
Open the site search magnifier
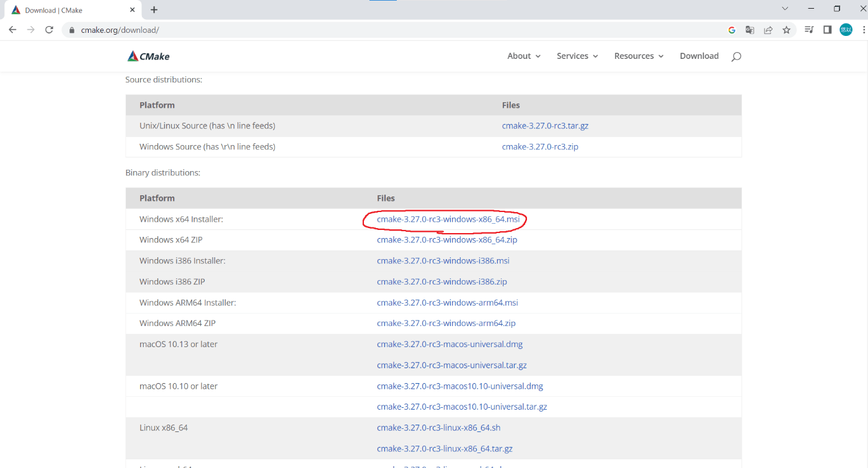pyautogui.click(x=736, y=56)
